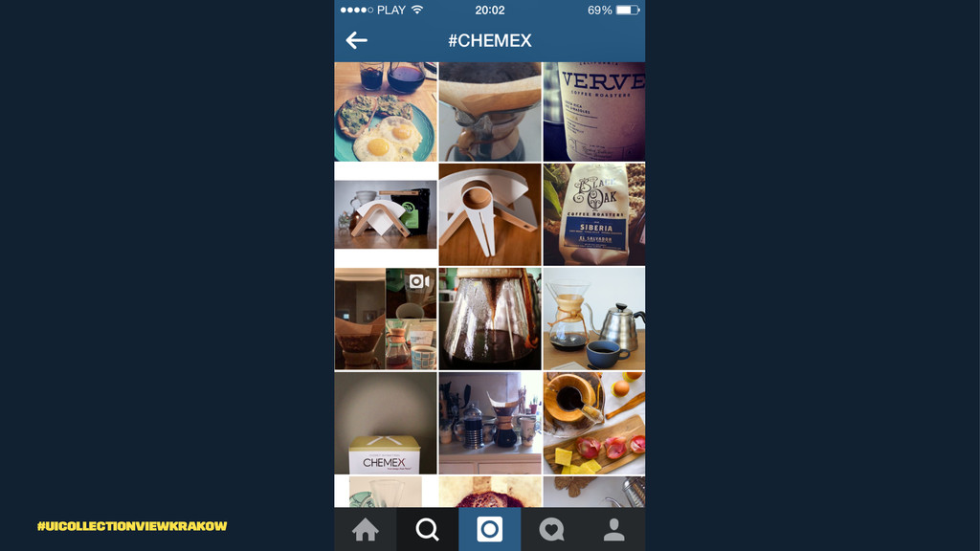Image resolution: width=980 pixels, height=551 pixels.
Task: Click the #UICOLLECTIONVIEWKRAKOW hashtag text
Action: point(132,526)
